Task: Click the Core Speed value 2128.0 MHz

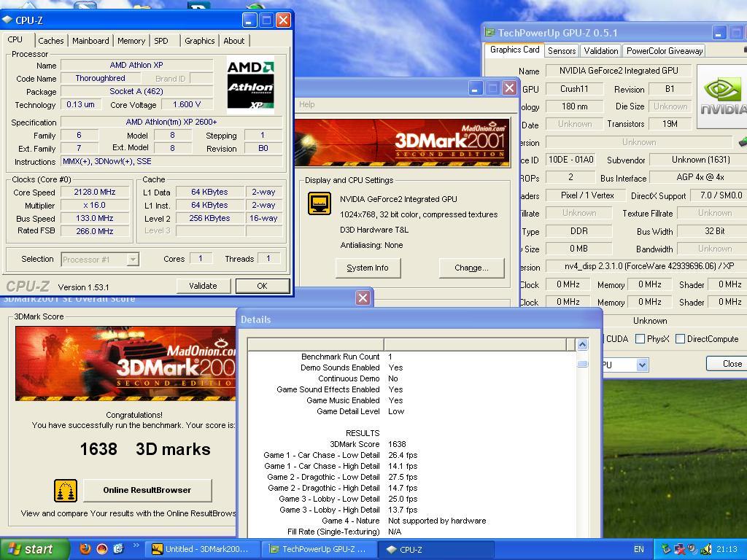Action: (94, 192)
